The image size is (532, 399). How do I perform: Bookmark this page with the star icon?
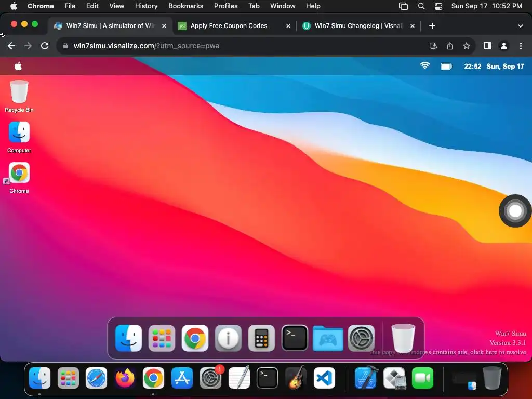[x=467, y=46]
